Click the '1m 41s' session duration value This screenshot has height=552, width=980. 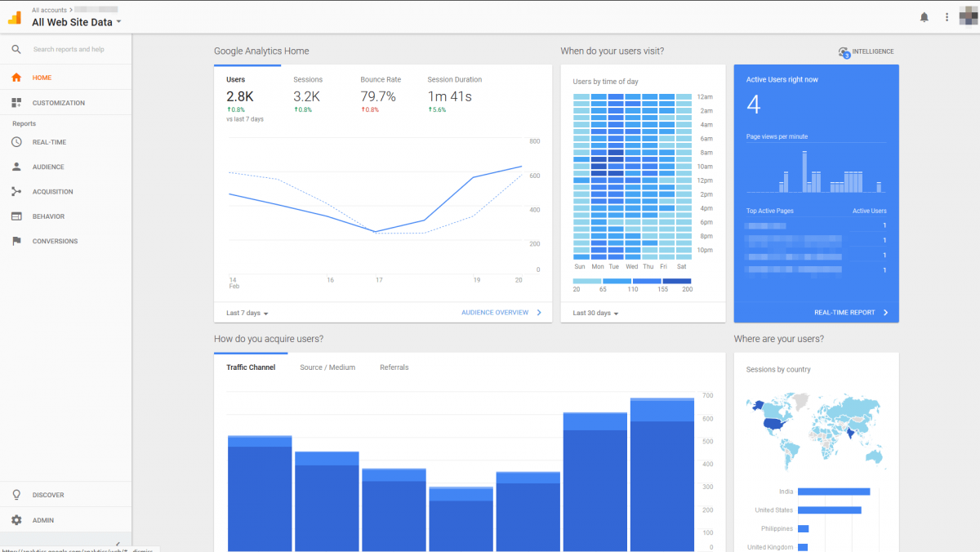(x=449, y=96)
